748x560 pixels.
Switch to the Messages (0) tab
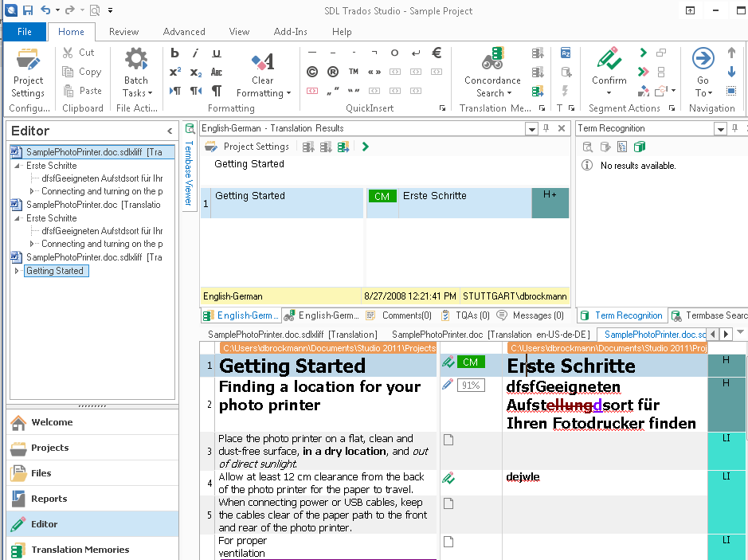click(x=531, y=315)
